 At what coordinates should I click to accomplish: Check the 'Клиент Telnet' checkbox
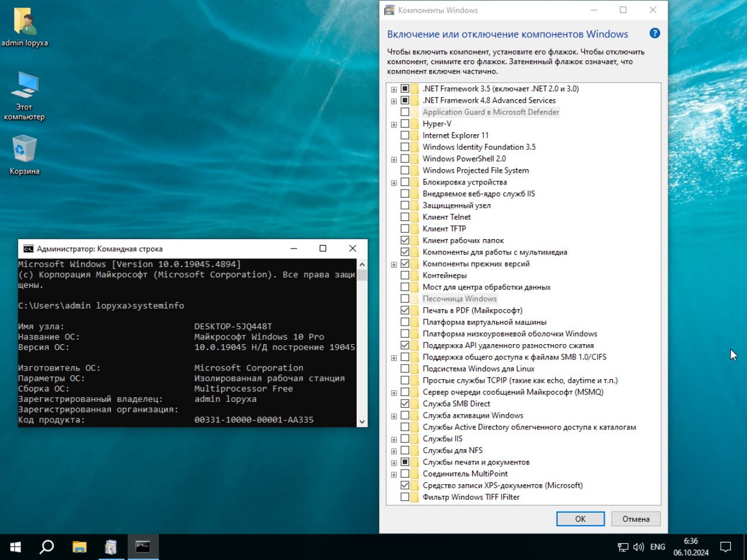pyautogui.click(x=405, y=217)
